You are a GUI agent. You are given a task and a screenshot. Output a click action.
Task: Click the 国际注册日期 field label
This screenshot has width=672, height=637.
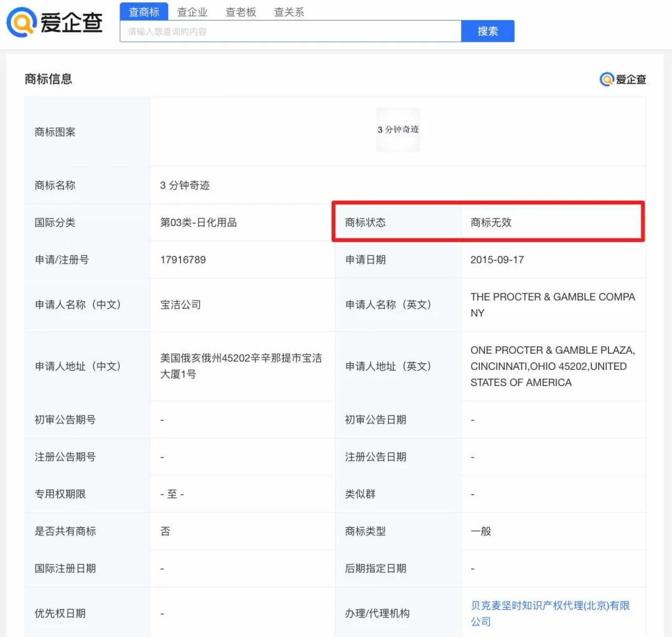pos(65,569)
